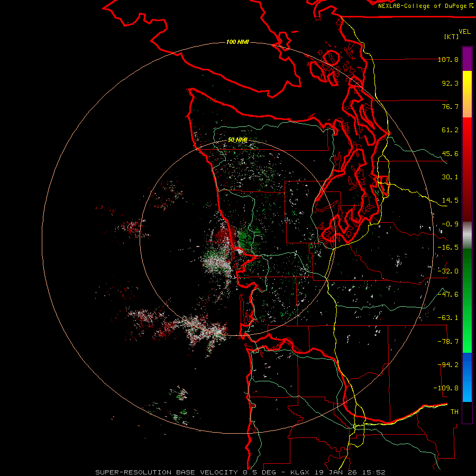Select the 100 NMI range ring label
This screenshot has width=476, height=476.
pyautogui.click(x=237, y=42)
